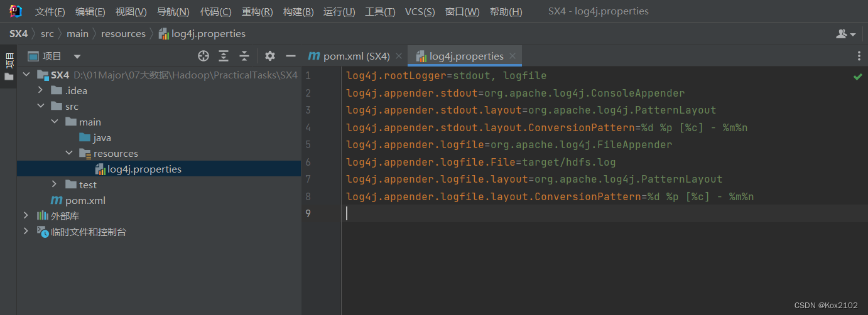
Task: Click the log4j.appender.logfile.File=target/hdfs.log line
Action: pyautogui.click(x=481, y=162)
